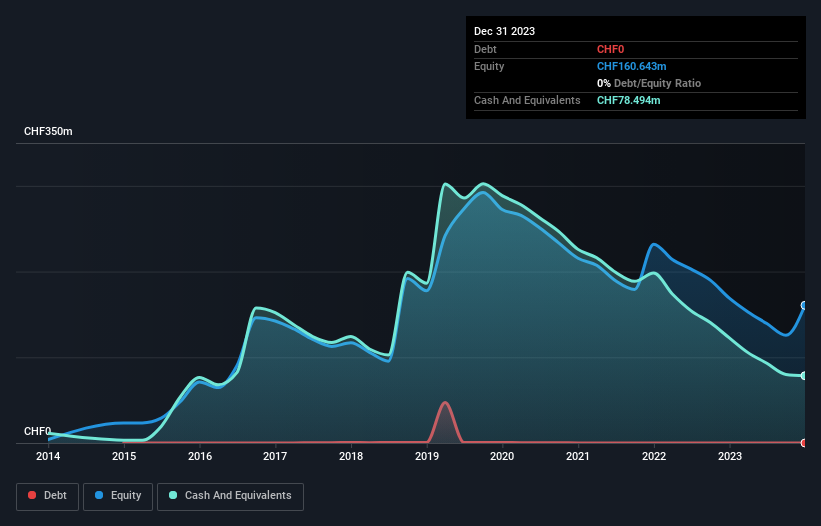Click the CHF160.643m equity value
The image size is (821, 526).
click(x=631, y=66)
